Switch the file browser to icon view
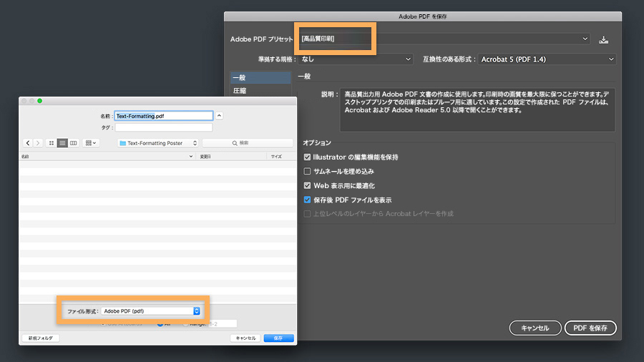 [52, 143]
